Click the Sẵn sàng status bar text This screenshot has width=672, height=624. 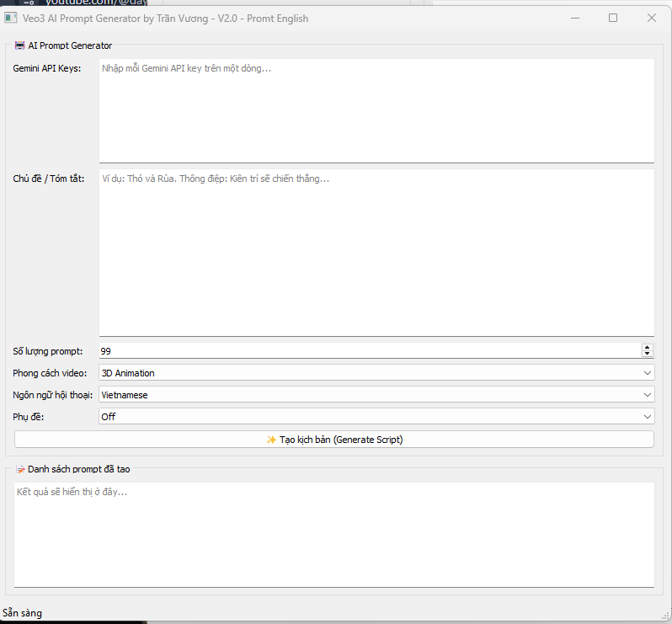pyautogui.click(x=23, y=613)
